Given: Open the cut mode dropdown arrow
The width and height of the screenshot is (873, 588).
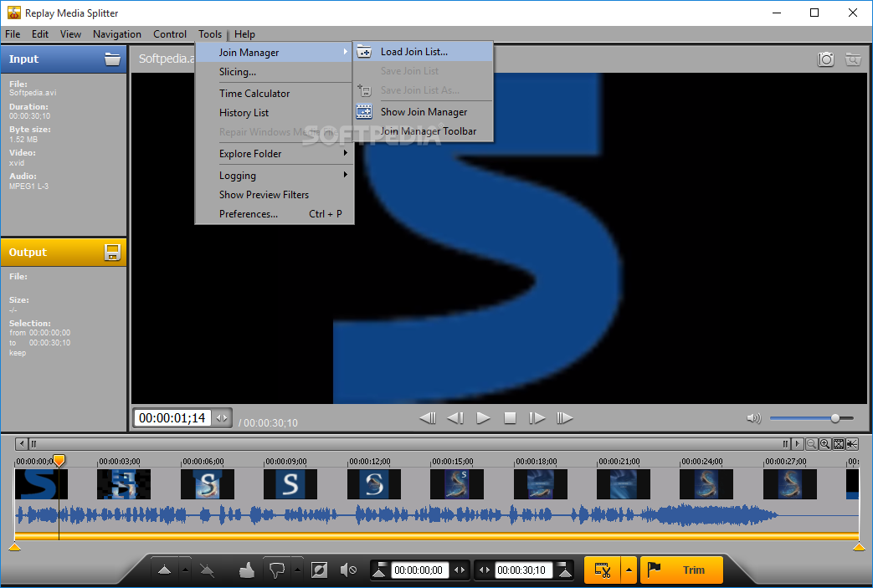Looking at the screenshot, I should click(x=629, y=570).
